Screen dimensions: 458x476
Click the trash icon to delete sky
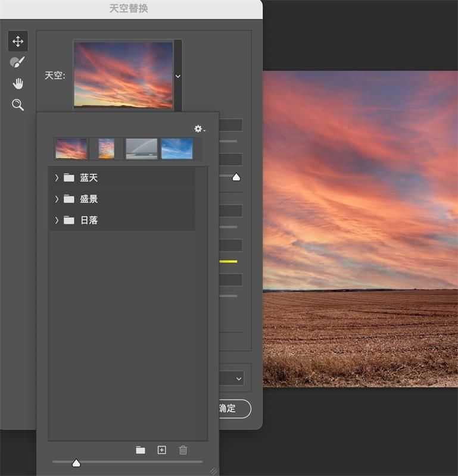point(183,450)
